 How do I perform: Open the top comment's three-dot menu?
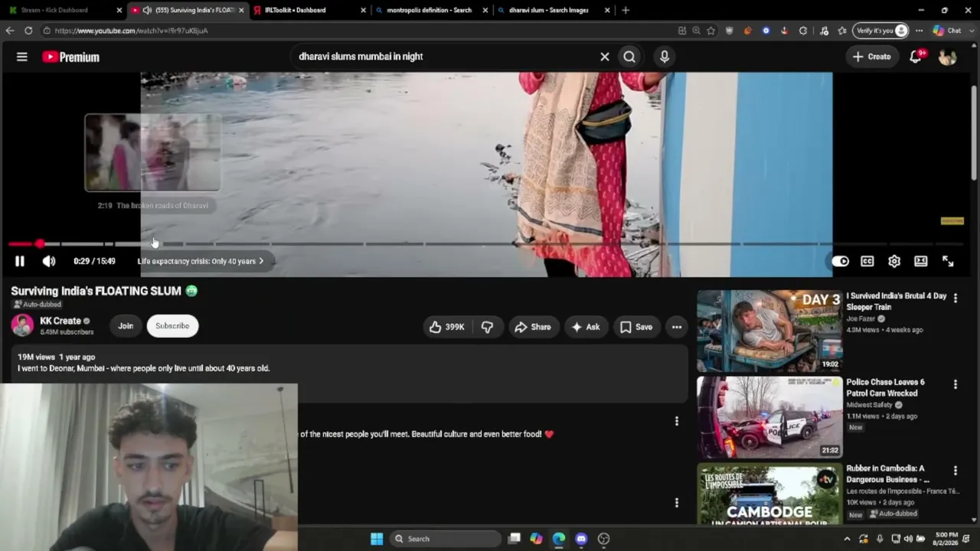676,421
